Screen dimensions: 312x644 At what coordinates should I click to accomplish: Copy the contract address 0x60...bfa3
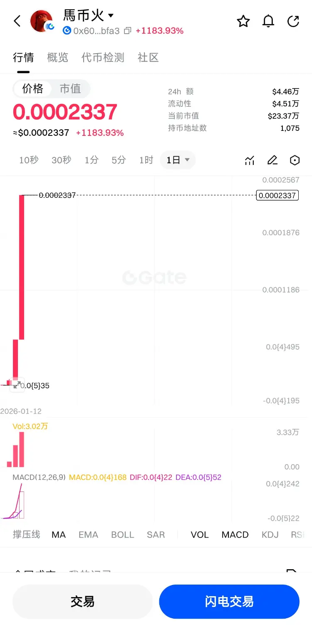(x=128, y=31)
